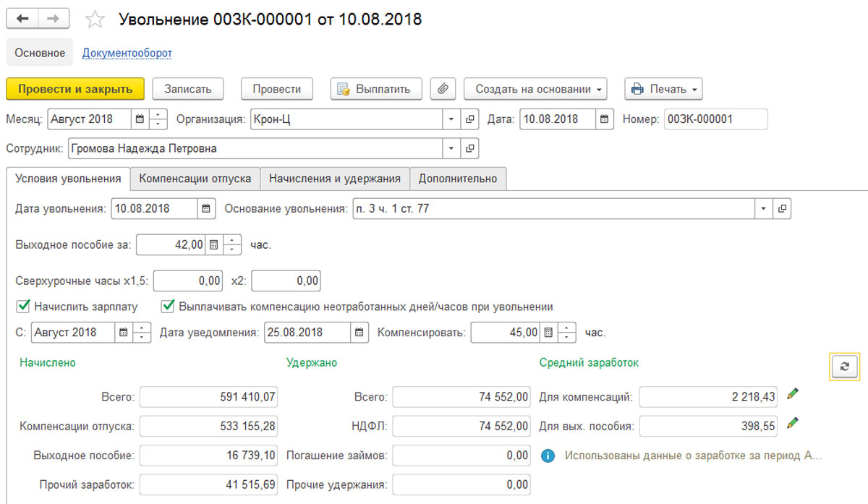The height and width of the screenshot is (504, 868).
Task: Expand the Основание увольнения dropdown
Action: [763, 209]
